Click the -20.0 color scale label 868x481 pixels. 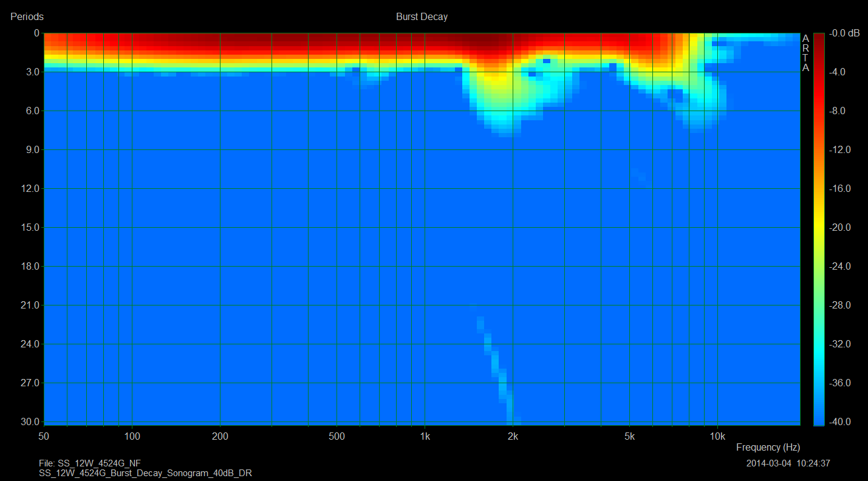[841, 228]
